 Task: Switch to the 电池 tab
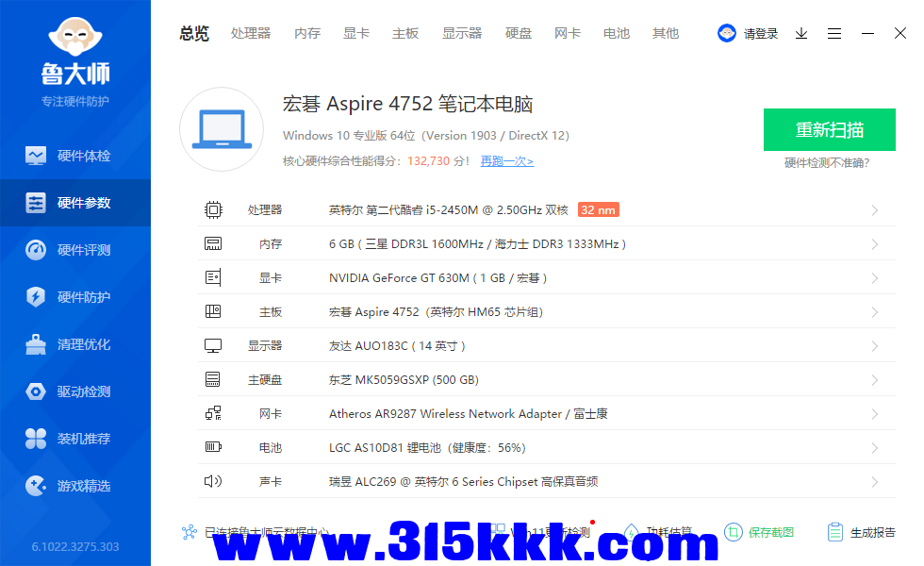(617, 34)
